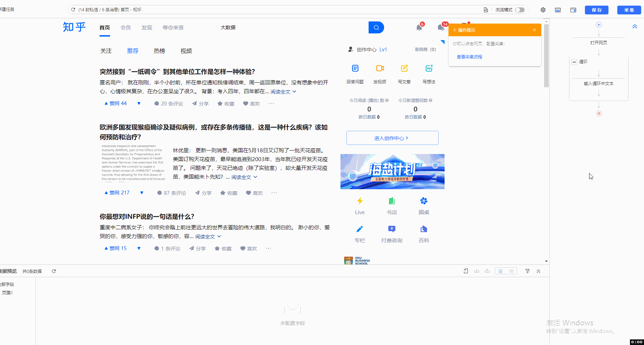The image size is (644, 345).
Task: Switch to the 热榜 feed tab
Action: coord(159,51)
